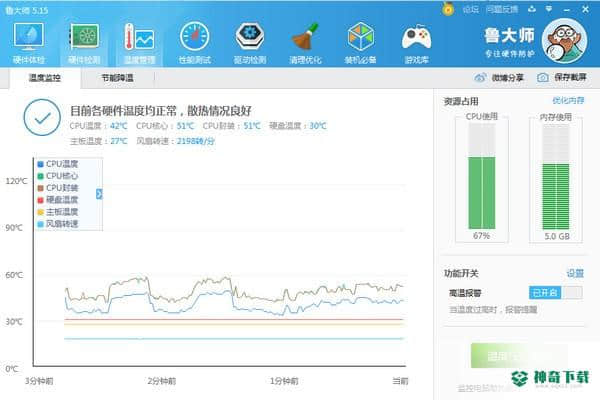
Task: Click the 内存使用 memory usage bar
Action: (x=556, y=176)
